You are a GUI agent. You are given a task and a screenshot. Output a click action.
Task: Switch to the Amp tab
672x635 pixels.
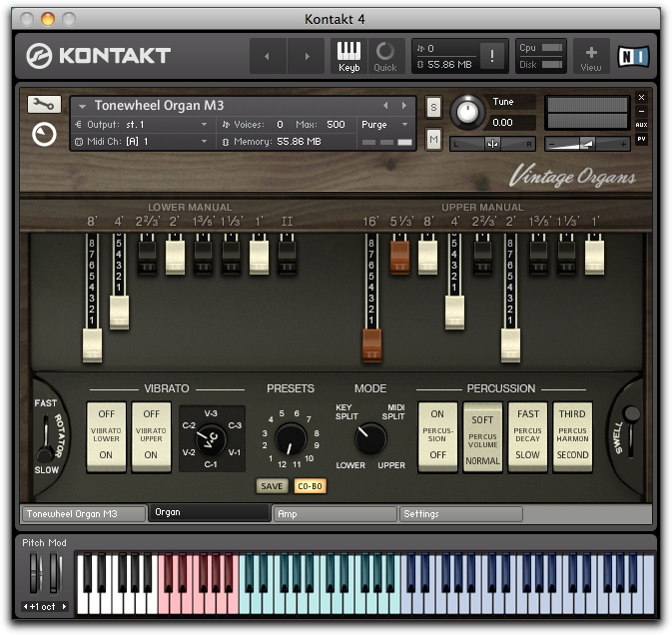335,514
